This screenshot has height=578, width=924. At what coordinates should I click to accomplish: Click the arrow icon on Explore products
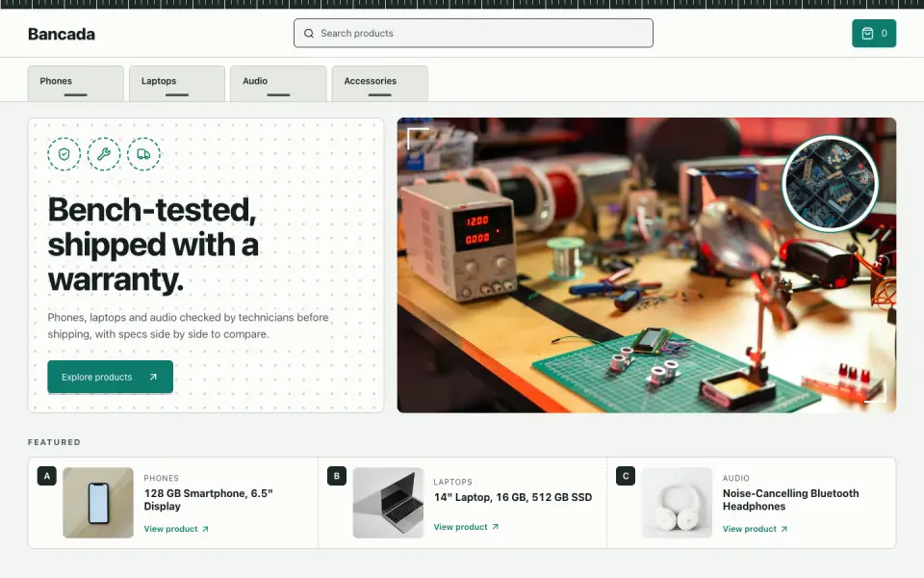[153, 377]
